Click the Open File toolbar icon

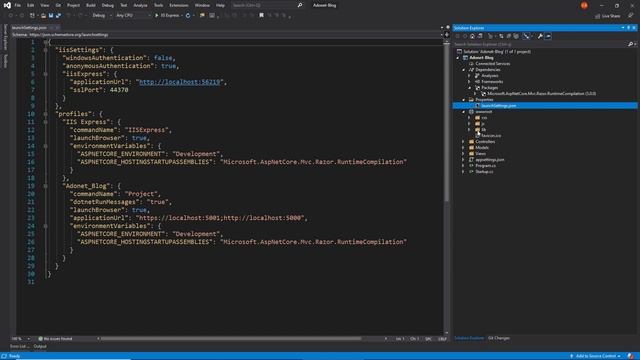pos(43,16)
